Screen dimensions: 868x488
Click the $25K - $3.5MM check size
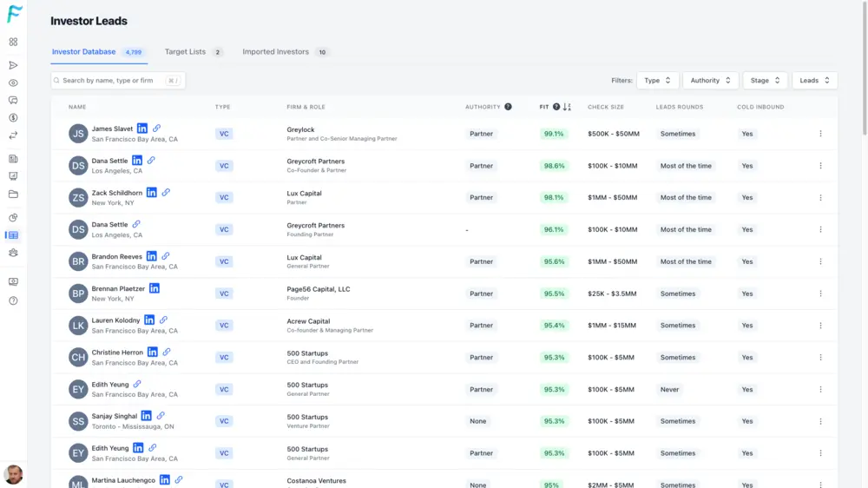[x=612, y=293]
